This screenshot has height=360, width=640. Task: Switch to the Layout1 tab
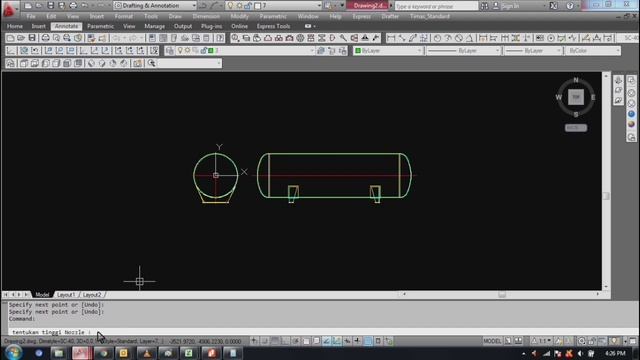65,295
